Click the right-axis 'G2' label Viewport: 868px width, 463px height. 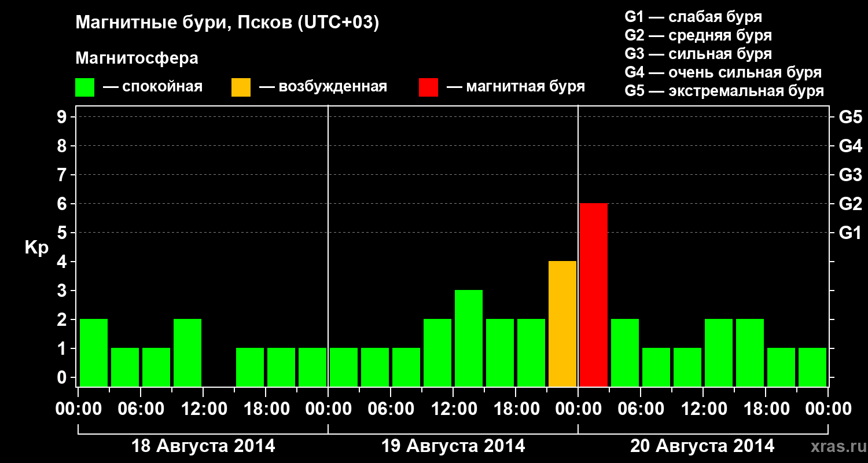(850, 204)
